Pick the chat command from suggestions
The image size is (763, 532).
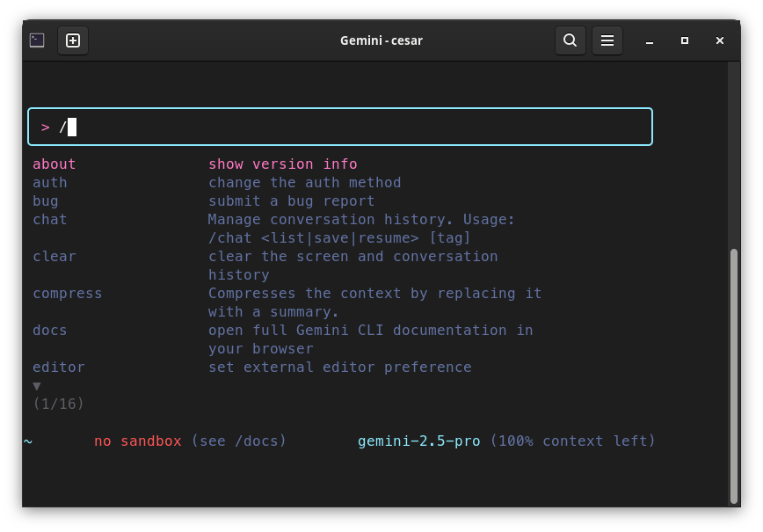[49, 220]
